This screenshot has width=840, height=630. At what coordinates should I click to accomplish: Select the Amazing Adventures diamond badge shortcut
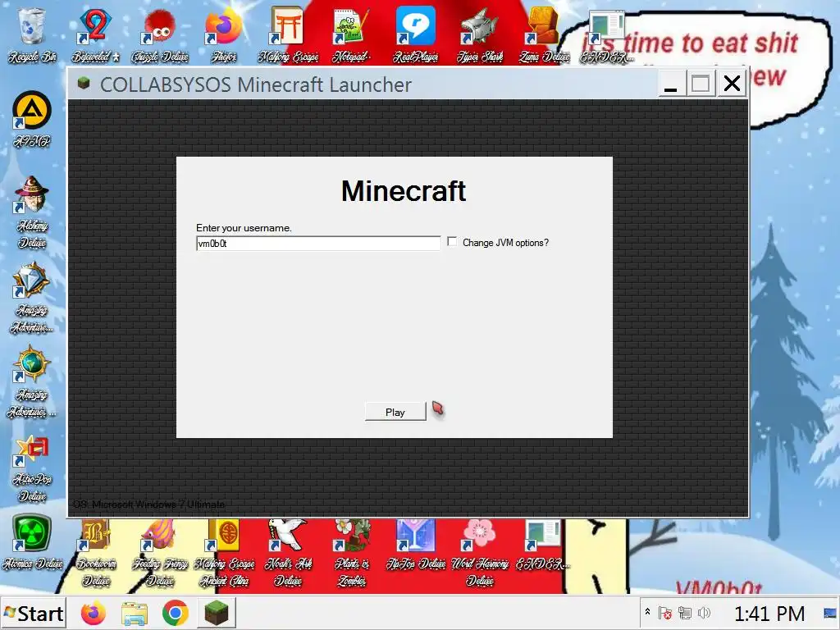tap(32, 298)
